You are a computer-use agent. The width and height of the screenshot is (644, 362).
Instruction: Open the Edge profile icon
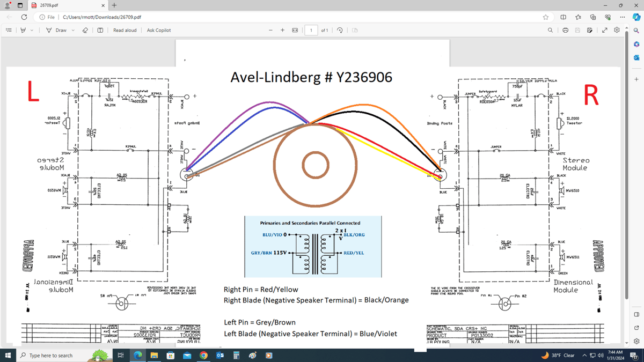click(8, 5)
